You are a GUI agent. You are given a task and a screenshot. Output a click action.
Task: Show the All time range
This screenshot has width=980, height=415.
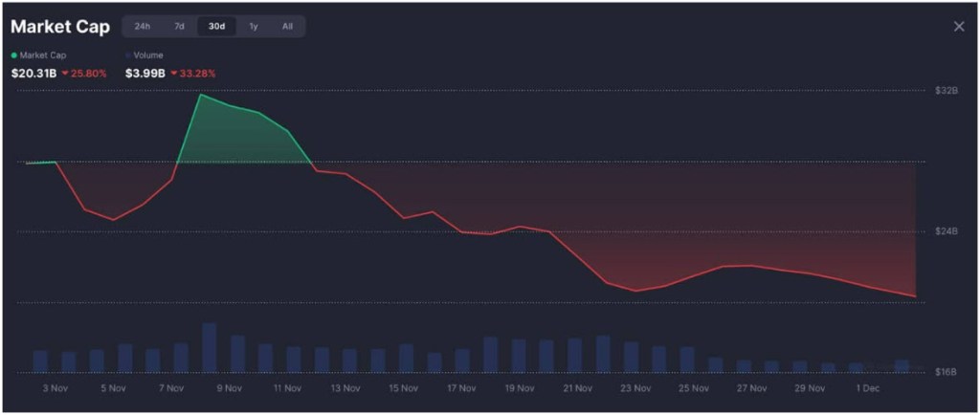point(287,27)
